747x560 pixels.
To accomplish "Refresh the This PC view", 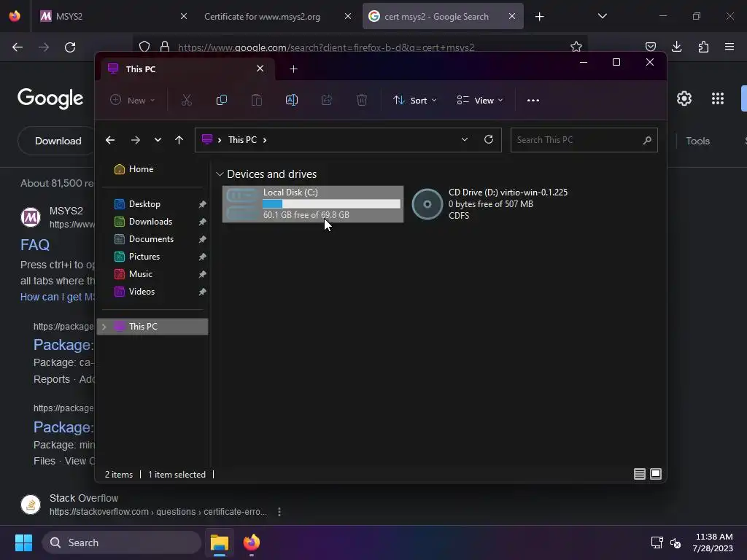I will click(x=488, y=139).
